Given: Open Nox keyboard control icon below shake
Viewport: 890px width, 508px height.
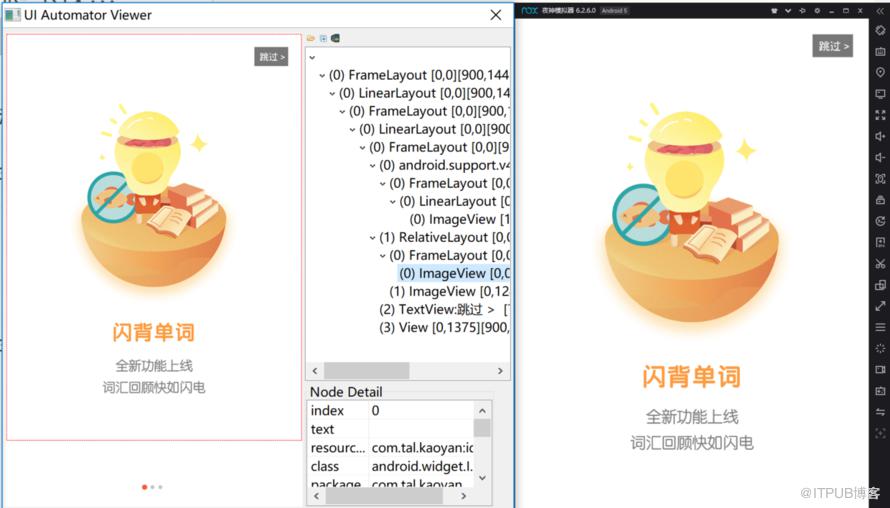Looking at the screenshot, I should (x=880, y=52).
